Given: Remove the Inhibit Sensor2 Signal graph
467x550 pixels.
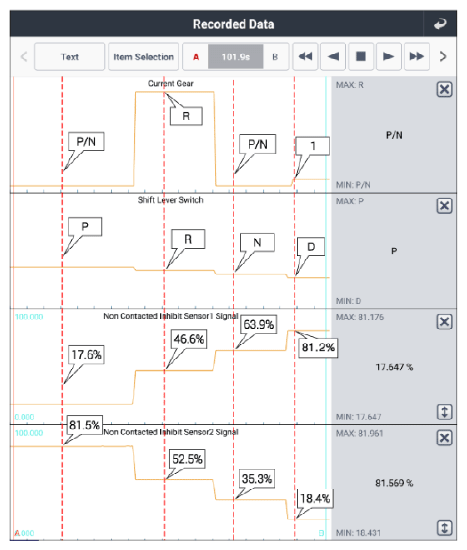Looking at the screenshot, I should (444, 438).
